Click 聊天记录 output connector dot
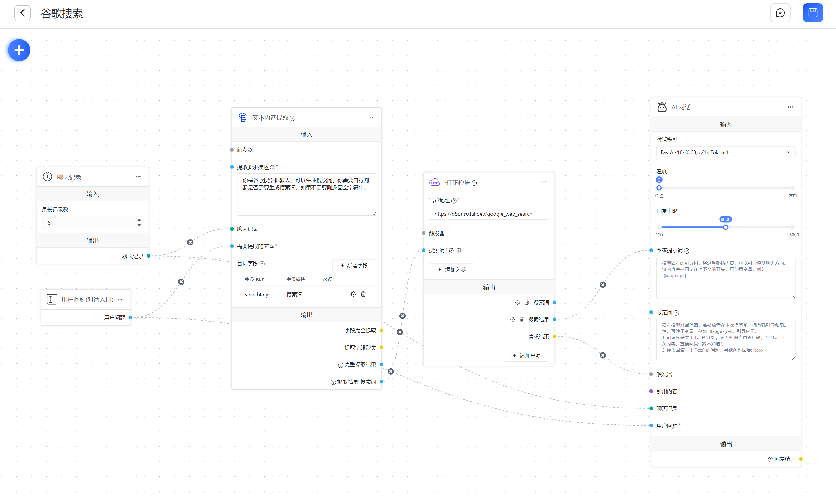836x504 pixels. [149, 256]
